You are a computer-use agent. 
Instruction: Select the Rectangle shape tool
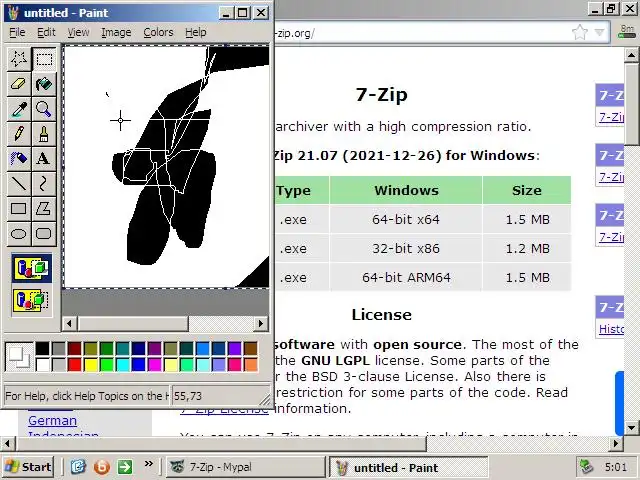click(19, 209)
